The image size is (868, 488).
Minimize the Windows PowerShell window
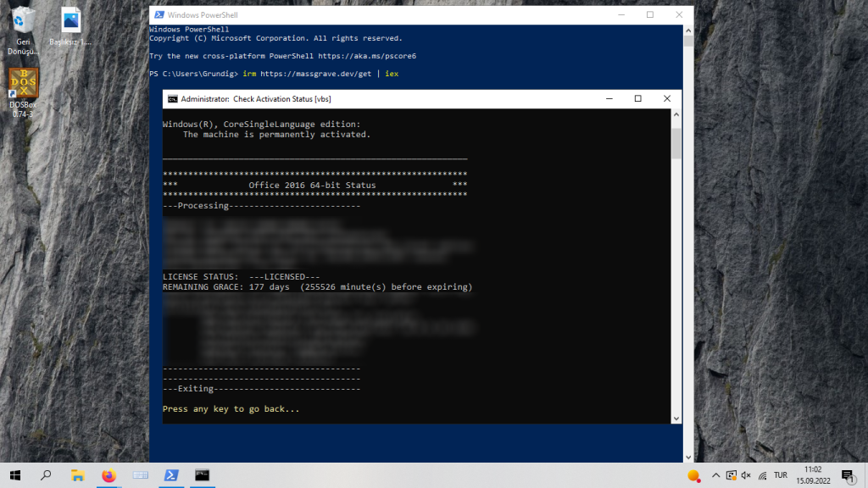621,15
